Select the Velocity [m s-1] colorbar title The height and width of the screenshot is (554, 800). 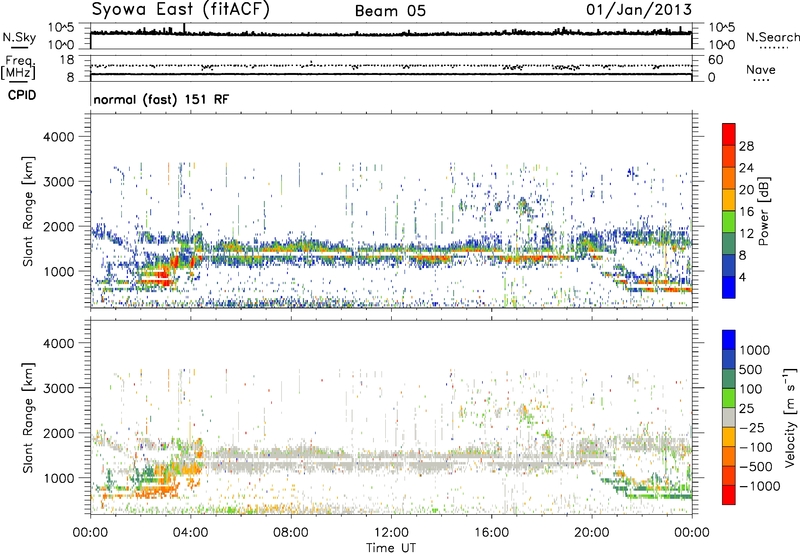790,417
